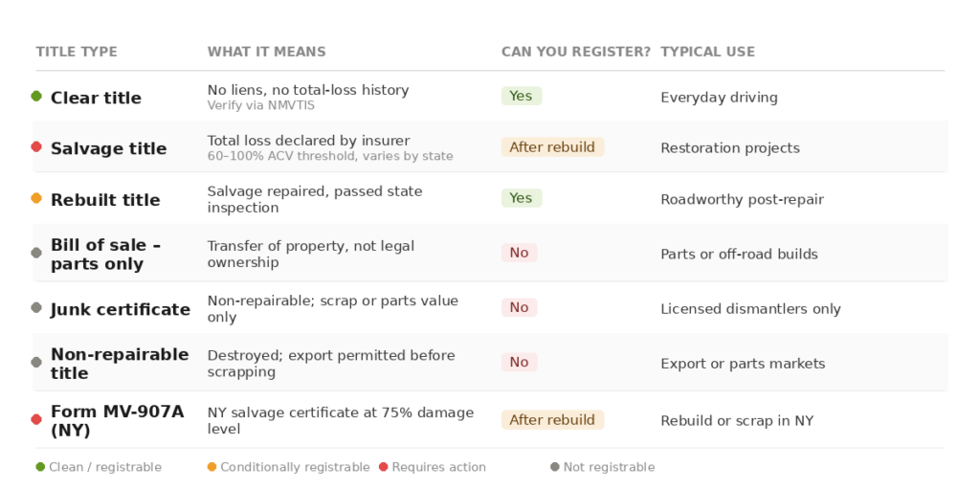The width and height of the screenshot is (980, 490).
Task: Click the Conditionally registrable legend label
Action: tap(295, 467)
